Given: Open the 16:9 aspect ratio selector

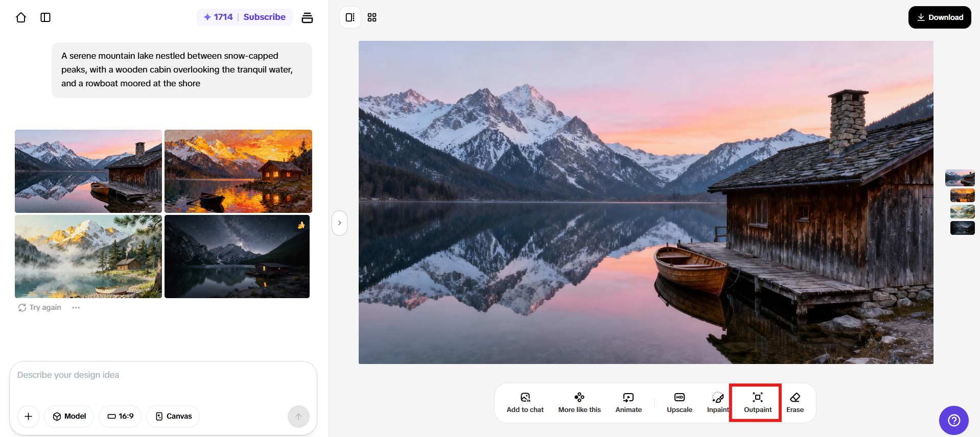Looking at the screenshot, I should pyautogui.click(x=120, y=417).
